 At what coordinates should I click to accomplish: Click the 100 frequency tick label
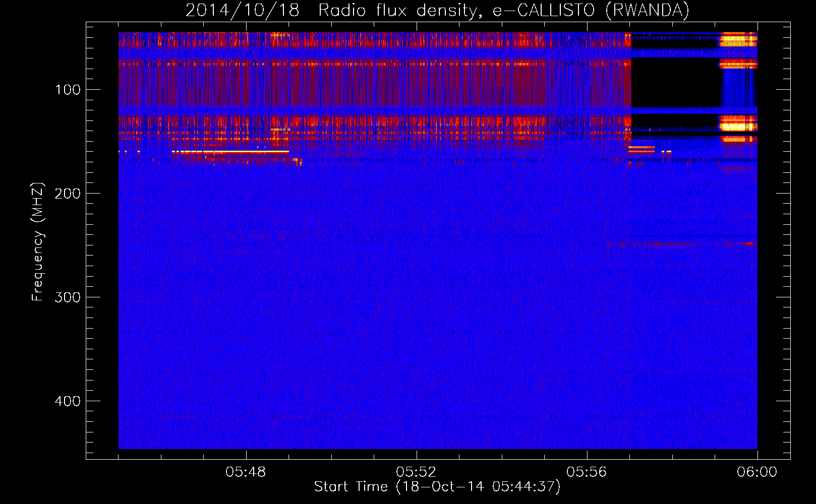tap(68, 90)
